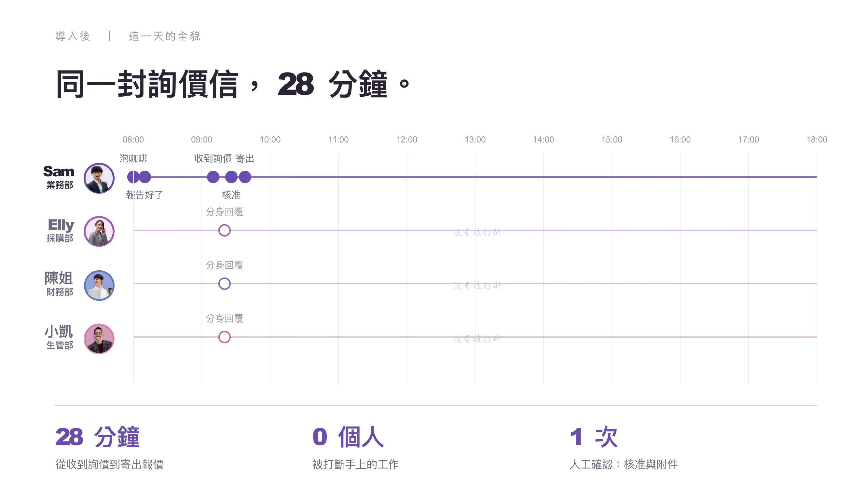Click the Elly name label
Viewport: 868px width, 488px height.
pos(61,225)
